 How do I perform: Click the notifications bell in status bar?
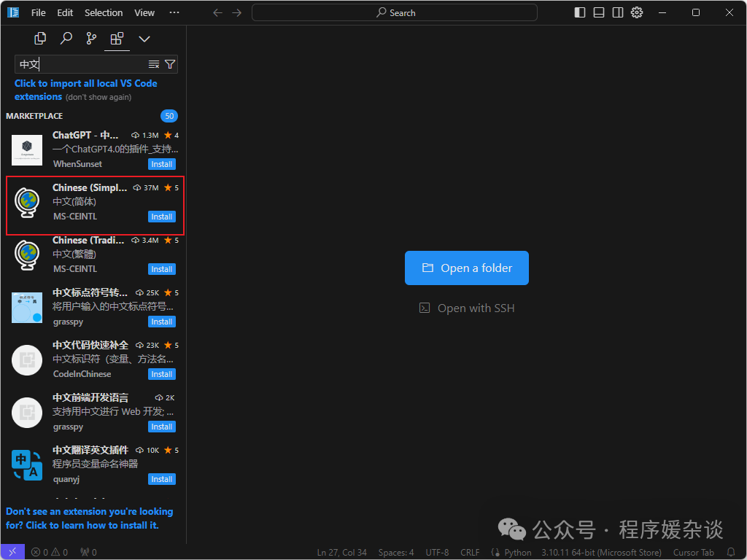tap(731, 552)
